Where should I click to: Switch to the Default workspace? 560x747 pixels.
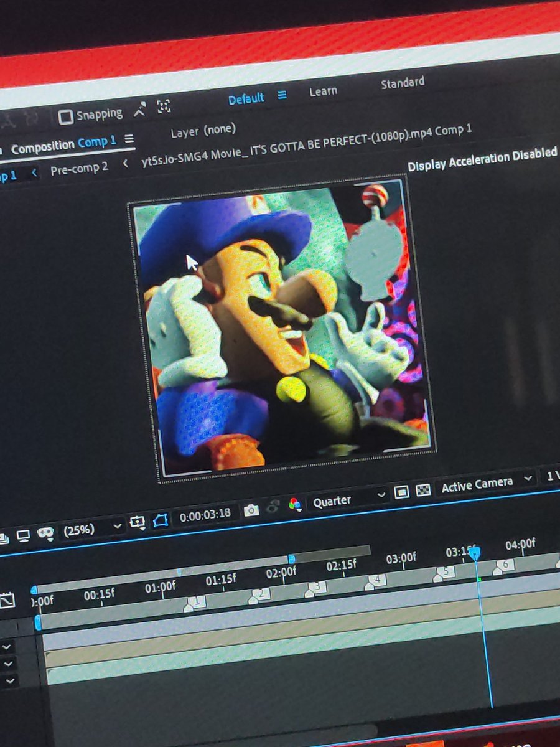click(x=246, y=99)
